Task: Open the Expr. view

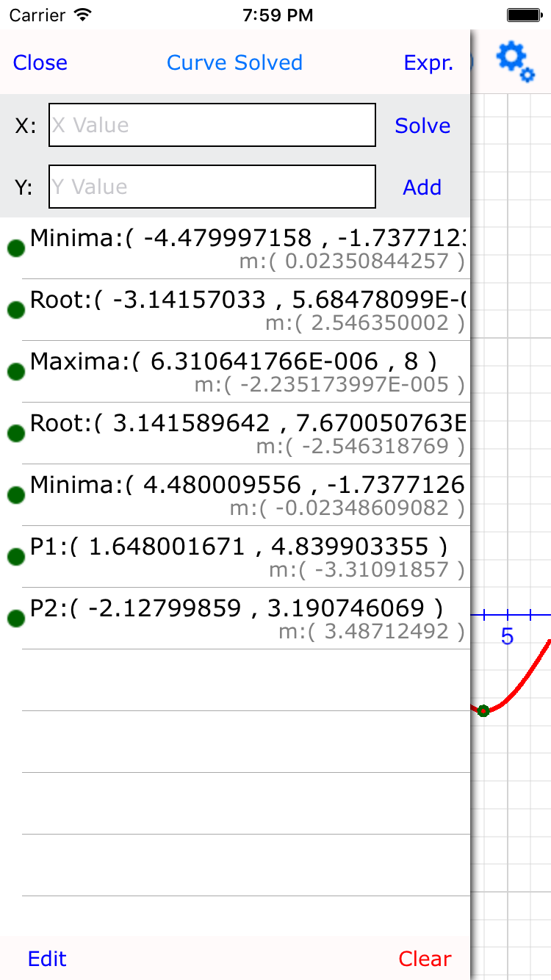Action: (429, 62)
